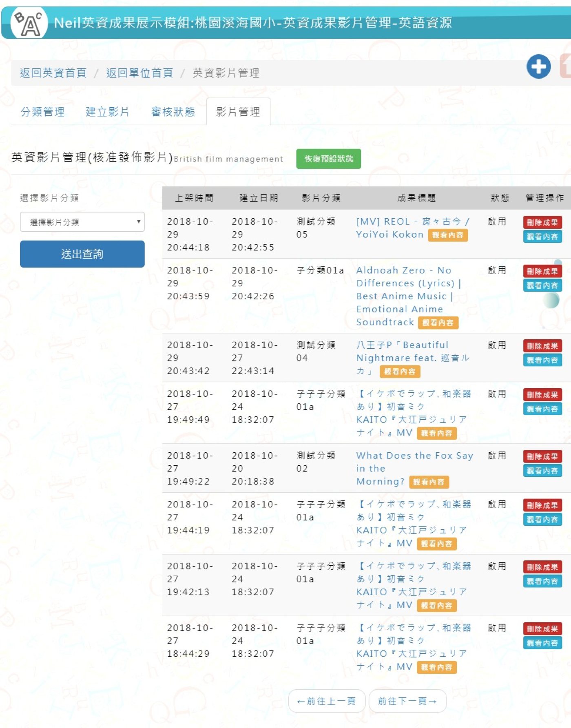Open the 審核狀態 tab
The height and width of the screenshot is (728, 571).
[x=173, y=112]
